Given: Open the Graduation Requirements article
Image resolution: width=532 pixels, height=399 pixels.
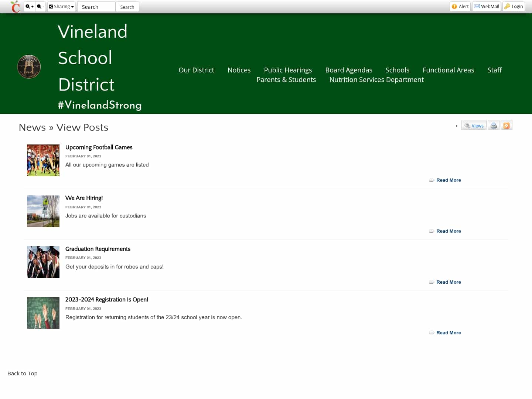Looking at the screenshot, I should (98, 249).
